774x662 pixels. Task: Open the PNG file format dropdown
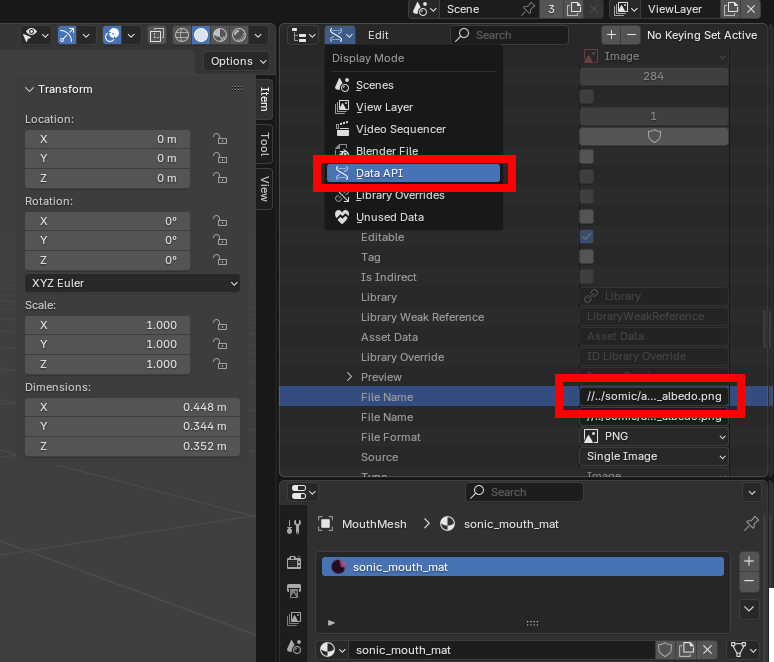coord(654,437)
